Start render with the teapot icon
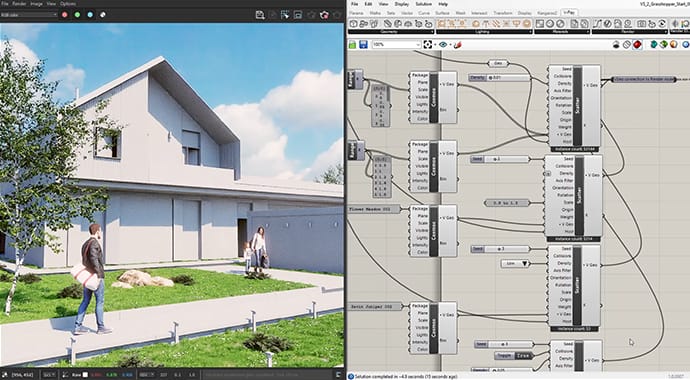The width and height of the screenshot is (690, 380). tap(324, 15)
